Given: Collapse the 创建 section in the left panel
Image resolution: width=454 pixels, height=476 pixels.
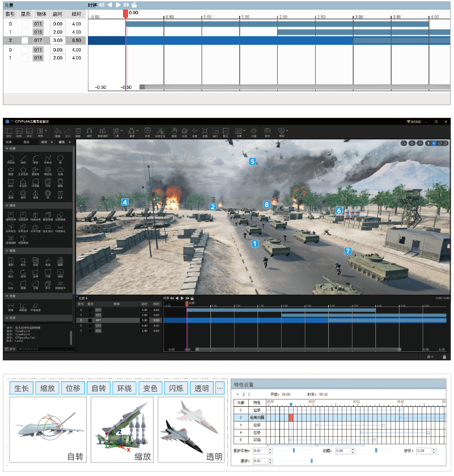Looking at the screenshot, I should (x=6, y=148).
